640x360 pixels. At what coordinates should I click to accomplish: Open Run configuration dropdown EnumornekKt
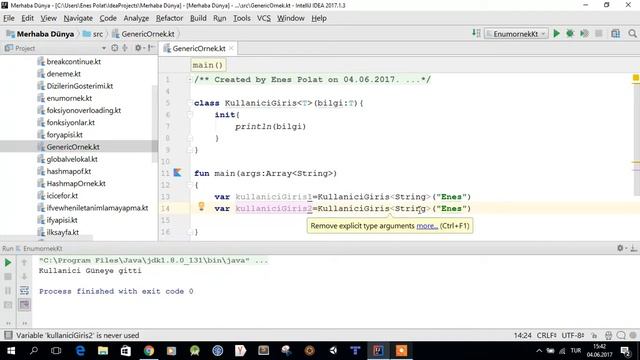516,34
